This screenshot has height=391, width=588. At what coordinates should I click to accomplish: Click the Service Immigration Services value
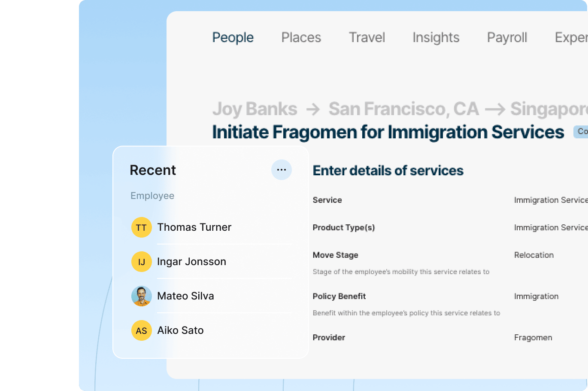pyautogui.click(x=550, y=200)
